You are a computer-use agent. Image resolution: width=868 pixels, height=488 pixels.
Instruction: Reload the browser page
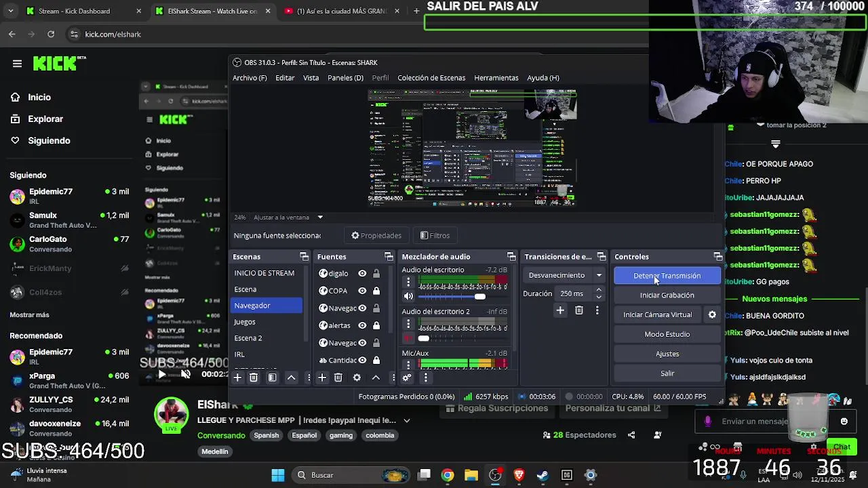[x=51, y=34]
